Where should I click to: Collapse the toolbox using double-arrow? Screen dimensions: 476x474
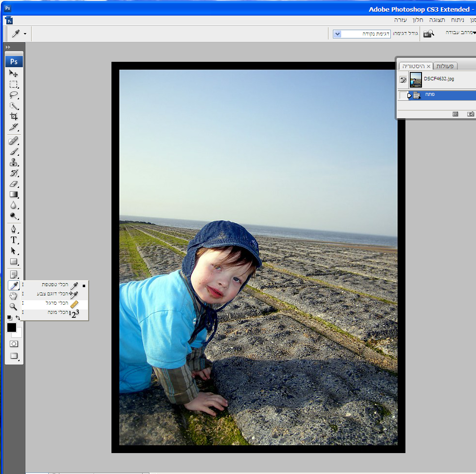point(8,47)
